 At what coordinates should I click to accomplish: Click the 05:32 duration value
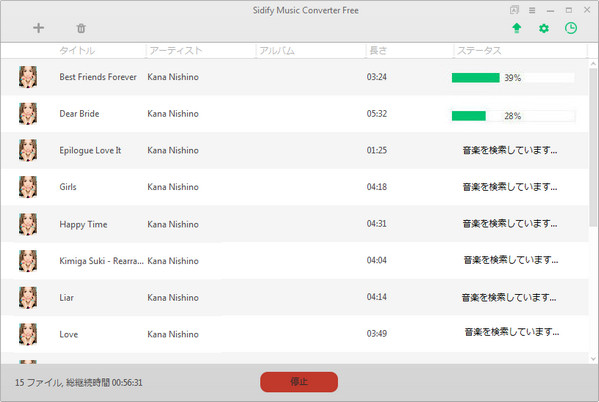(377, 113)
